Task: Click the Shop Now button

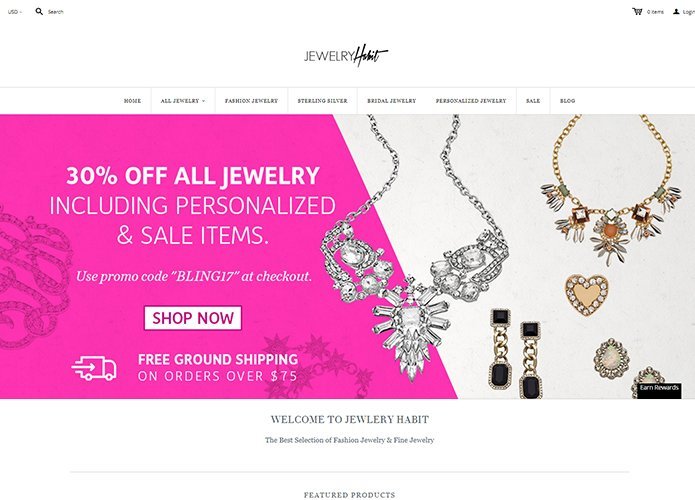Action: tap(193, 318)
